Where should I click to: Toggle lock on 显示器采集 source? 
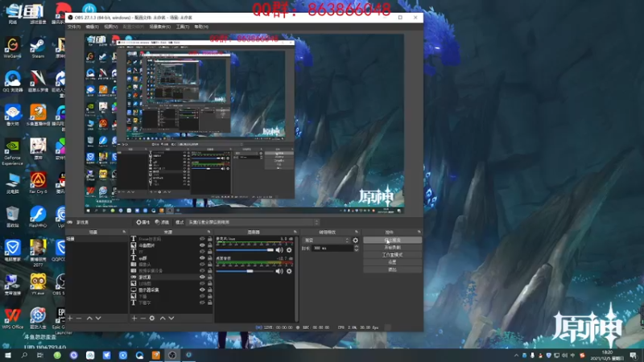click(x=210, y=290)
